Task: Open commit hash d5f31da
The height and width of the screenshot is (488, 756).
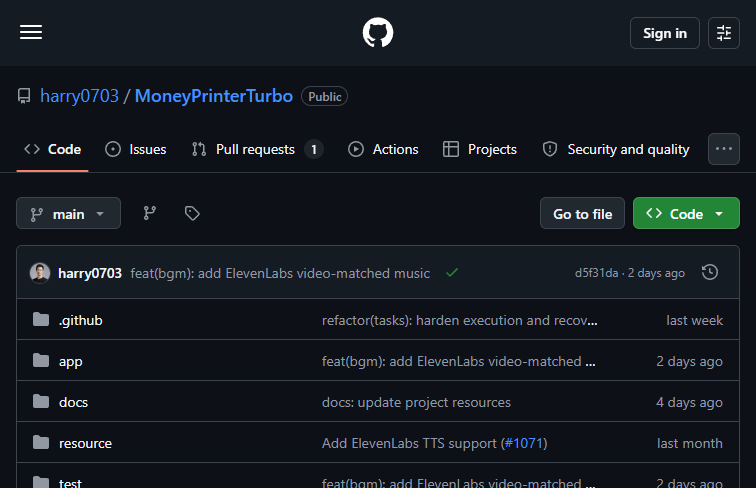Action: pos(596,273)
